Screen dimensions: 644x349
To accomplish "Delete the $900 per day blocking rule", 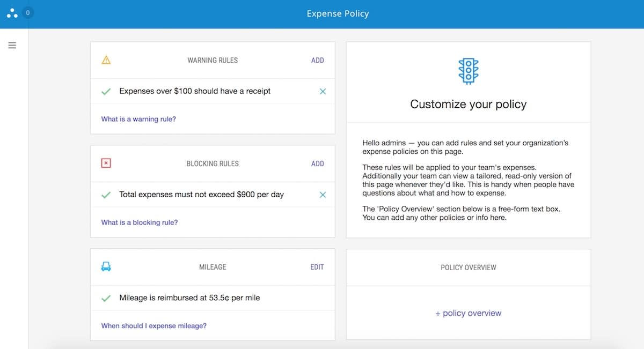I will click(323, 195).
